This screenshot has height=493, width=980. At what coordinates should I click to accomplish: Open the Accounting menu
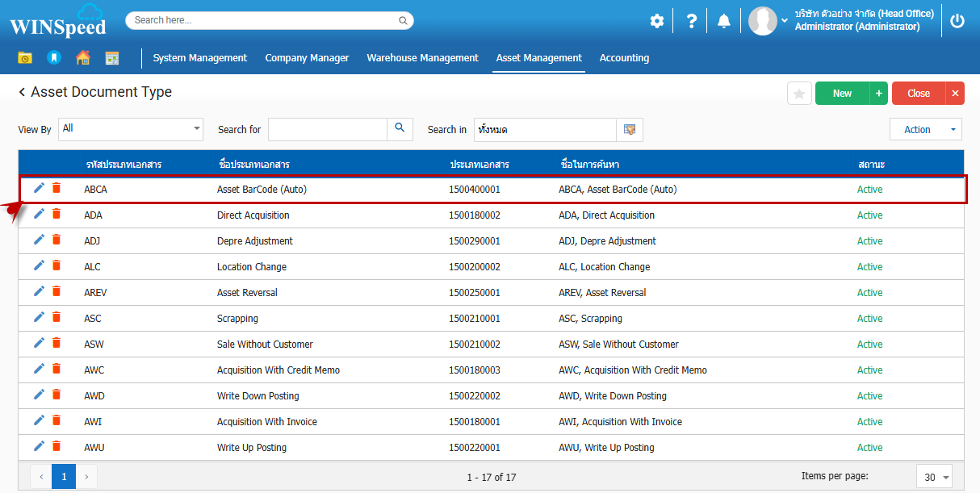pos(624,58)
